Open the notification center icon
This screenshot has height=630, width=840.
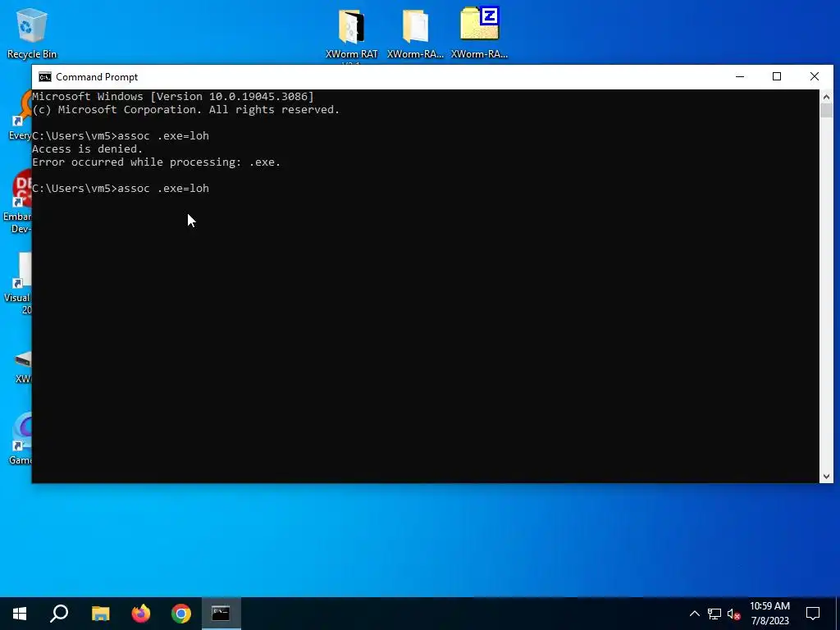point(813,614)
